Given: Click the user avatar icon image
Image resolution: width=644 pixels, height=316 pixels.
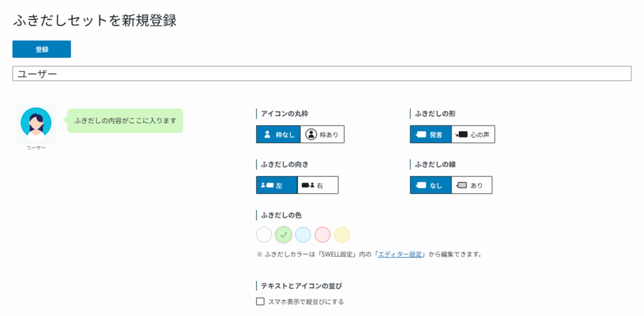Looking at the screenshot, I should tap(36, 123).
